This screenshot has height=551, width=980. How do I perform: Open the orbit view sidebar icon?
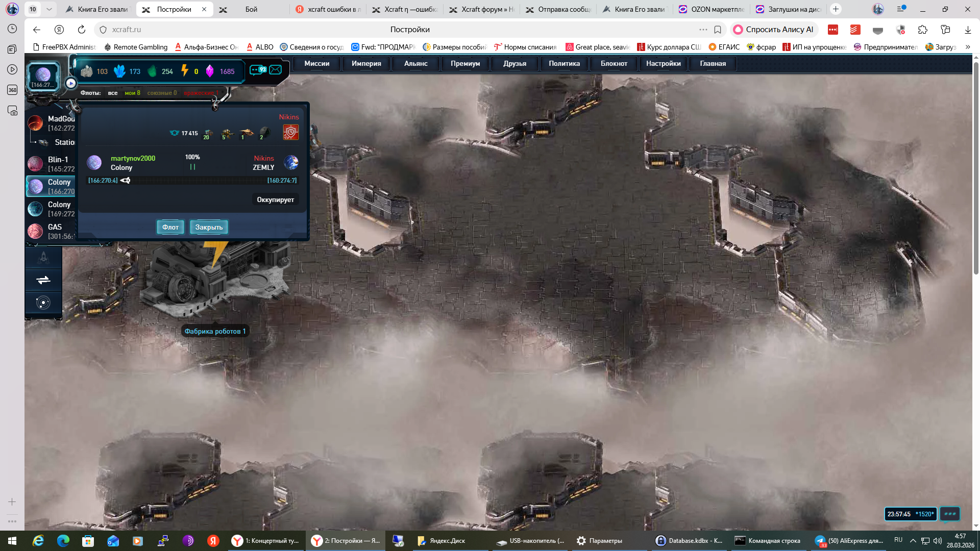click(43, 303)
